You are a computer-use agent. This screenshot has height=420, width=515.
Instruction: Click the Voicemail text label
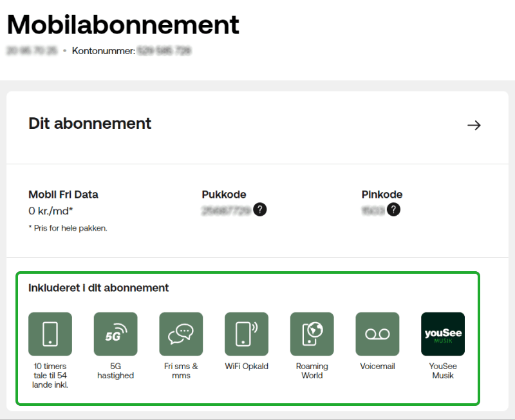tap(377, 367)
